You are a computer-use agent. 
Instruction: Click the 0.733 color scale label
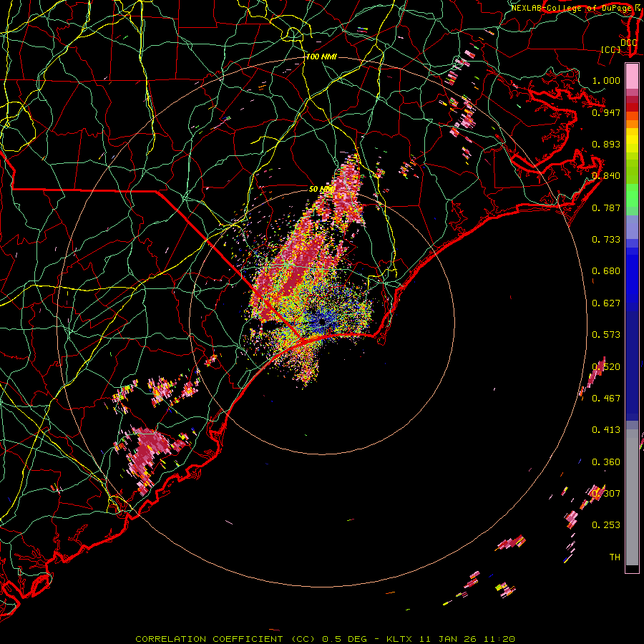[606, 240]
